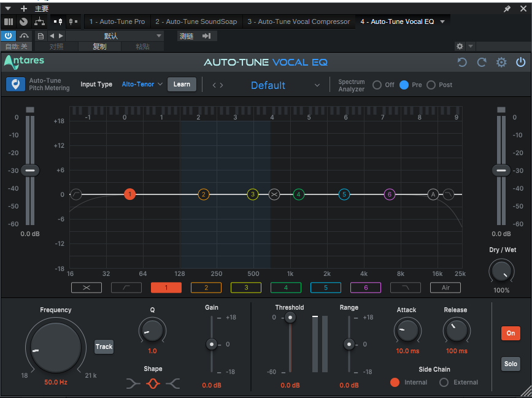Toggle the notch filter band button

point(87,288)
